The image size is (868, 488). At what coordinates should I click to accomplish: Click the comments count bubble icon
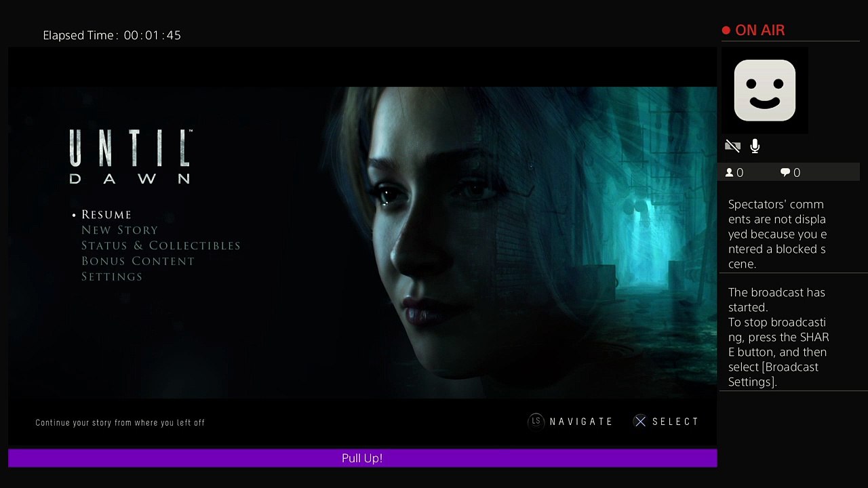[785, 173]
